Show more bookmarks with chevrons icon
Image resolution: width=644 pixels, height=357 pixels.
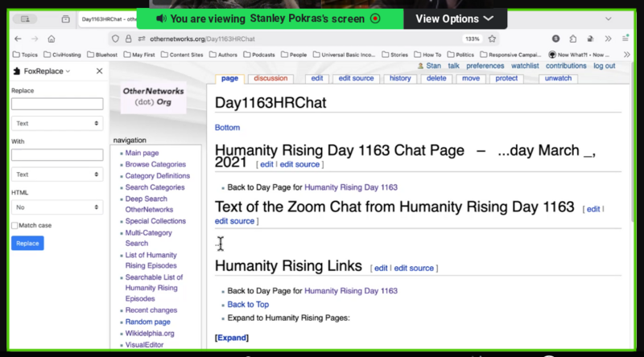pos(627,55)
